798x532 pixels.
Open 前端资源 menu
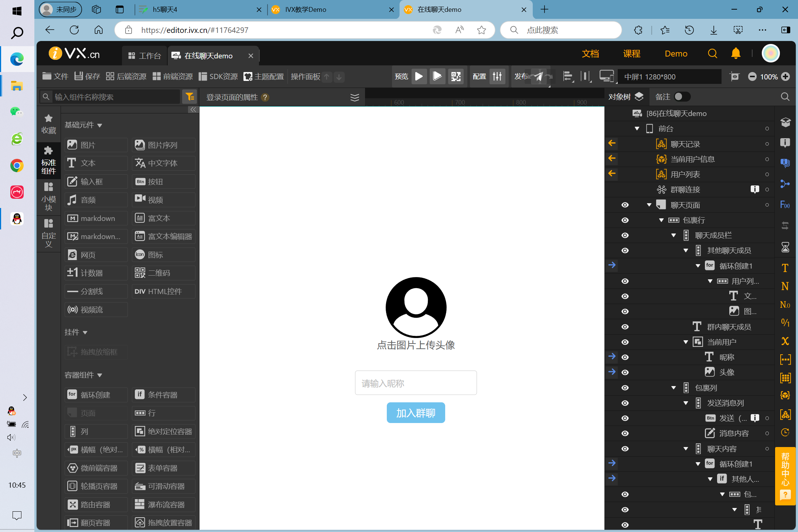coord(173,76)
